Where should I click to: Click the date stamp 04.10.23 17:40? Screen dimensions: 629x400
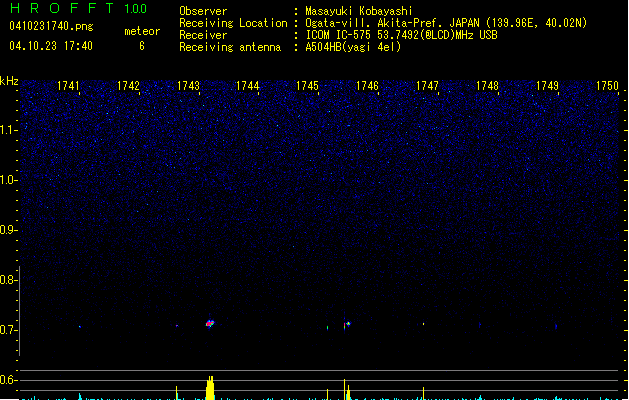pos(51,46)
